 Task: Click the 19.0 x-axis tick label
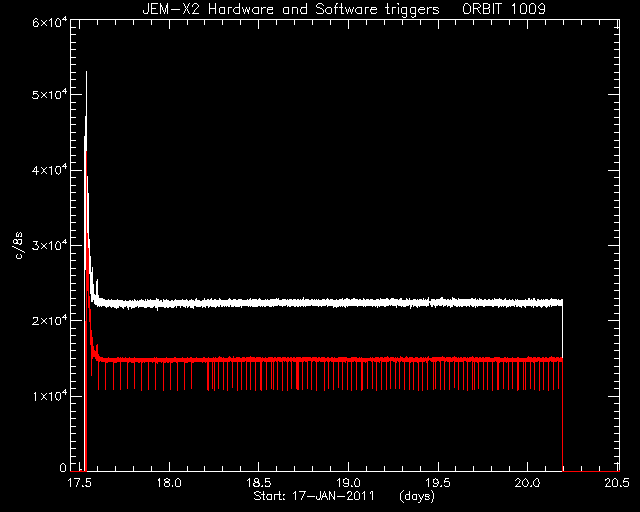(348, 483)
